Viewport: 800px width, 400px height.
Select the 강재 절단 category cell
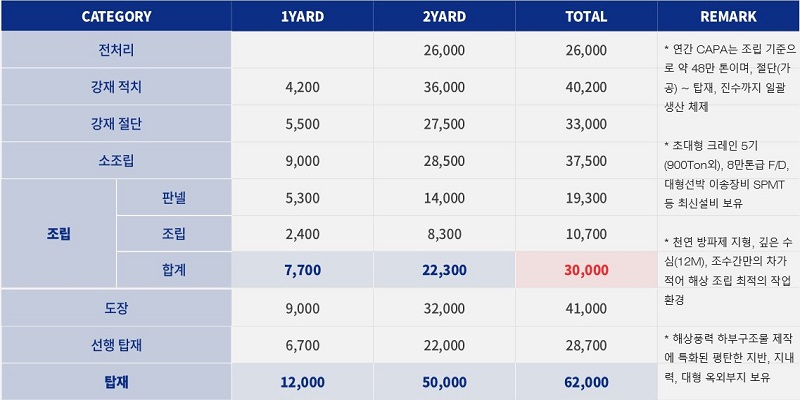(x=116, y=124)
